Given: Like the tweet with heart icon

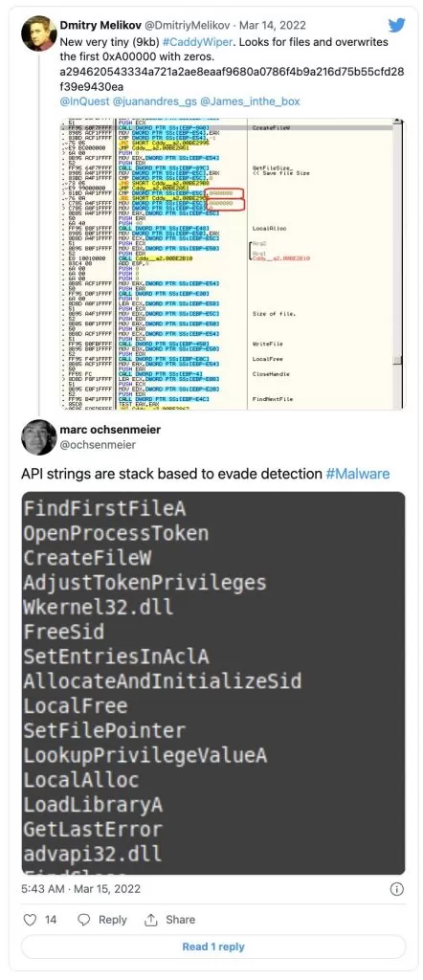Looking at the screenshot, I should [x=30, y=920].
